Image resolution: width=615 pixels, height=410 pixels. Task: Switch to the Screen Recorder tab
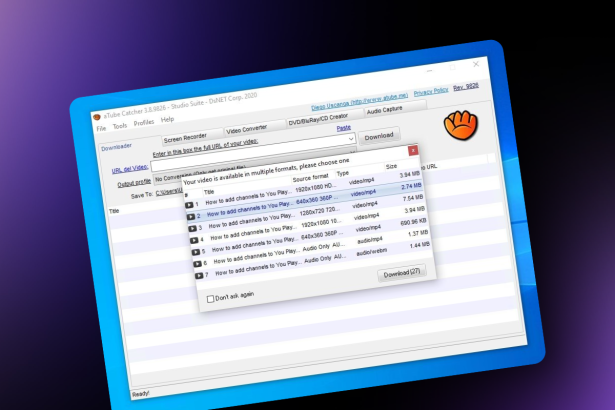[x=192, y=137]
